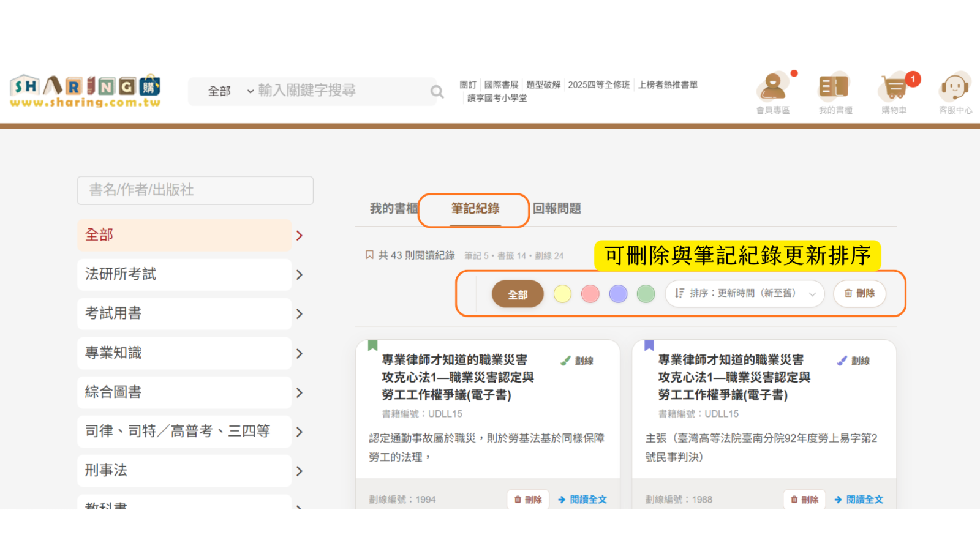This screenshot has height=551, width=980.
Task: Click the search magnifier icon
Action: click(437, 92)
